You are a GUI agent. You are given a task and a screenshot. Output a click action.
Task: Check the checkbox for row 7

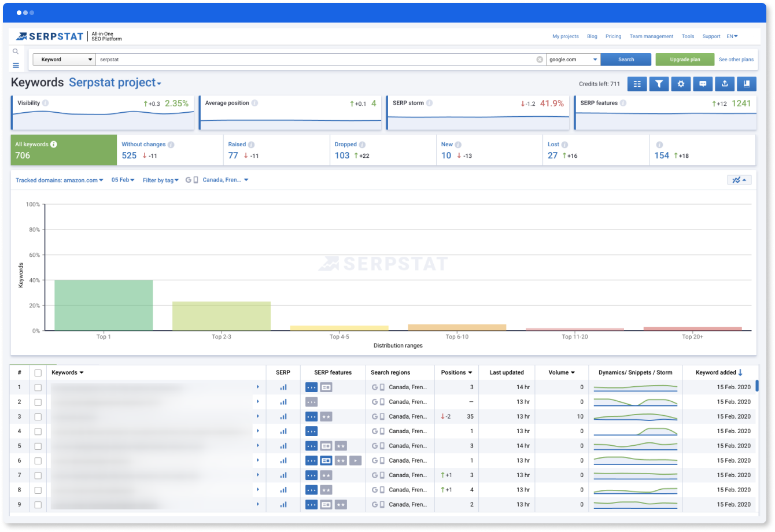[x=38, y=475]
